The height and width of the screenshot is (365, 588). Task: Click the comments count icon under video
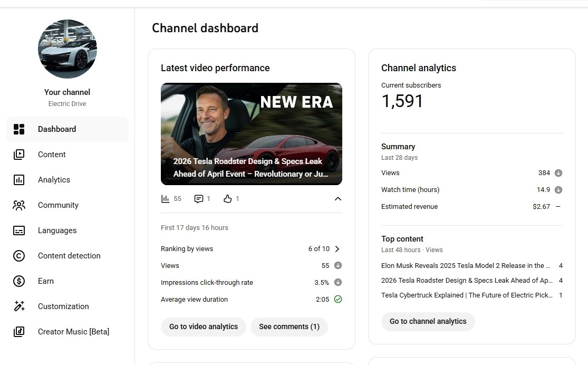199,199
